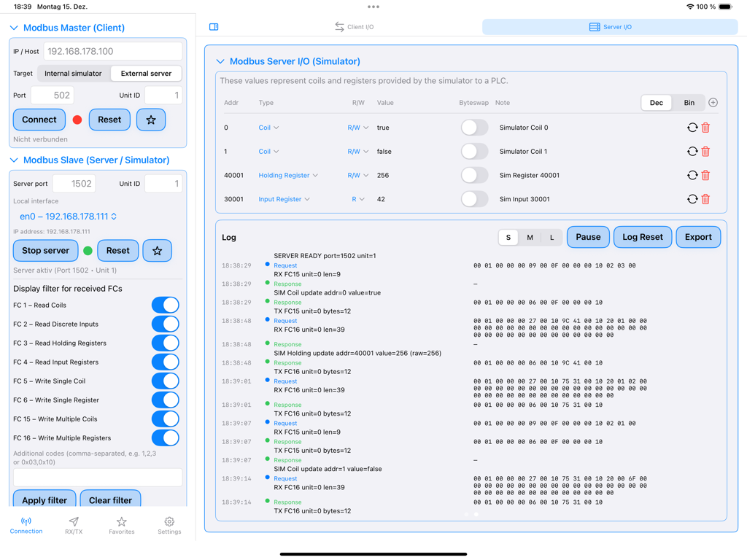The image size is (747, 560).
Task: Click the refresh icon for Simulator Coil 0
Action: point(692,127)
